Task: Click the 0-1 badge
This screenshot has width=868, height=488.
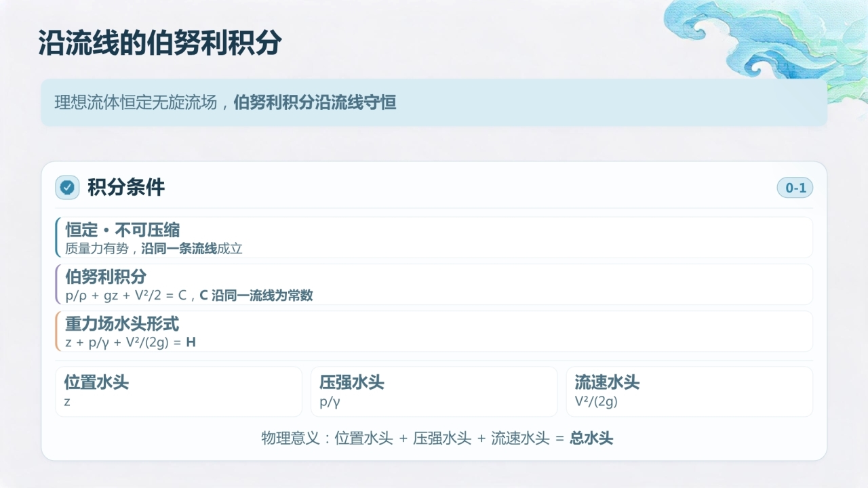Action: click(x=795, y=188)
